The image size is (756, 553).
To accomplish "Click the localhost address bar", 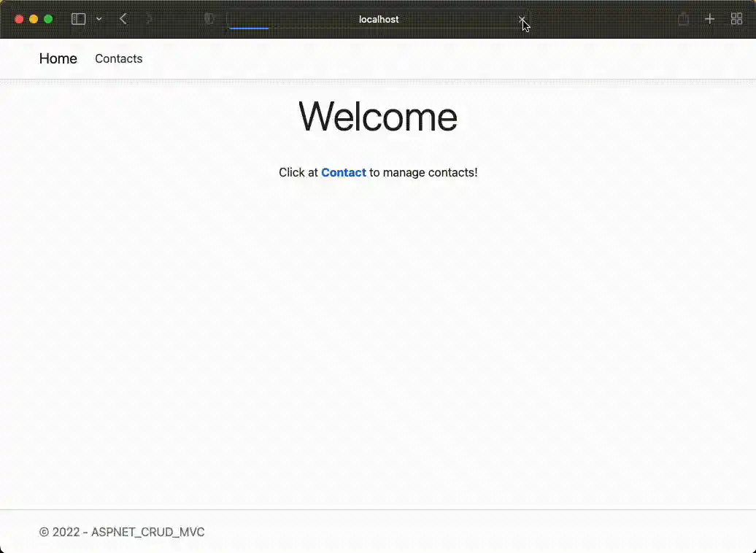I will tap(379, 19).
